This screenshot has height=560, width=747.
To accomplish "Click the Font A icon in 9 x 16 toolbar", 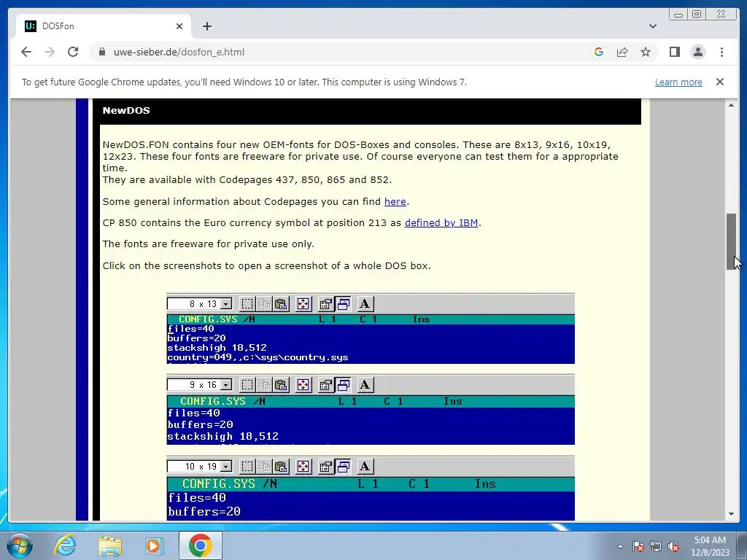I will click(x=365, y=385).
